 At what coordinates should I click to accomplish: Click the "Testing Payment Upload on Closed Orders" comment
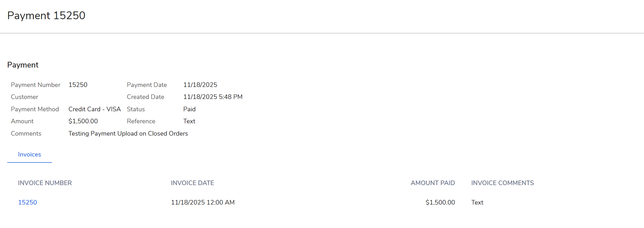point(128,134)
